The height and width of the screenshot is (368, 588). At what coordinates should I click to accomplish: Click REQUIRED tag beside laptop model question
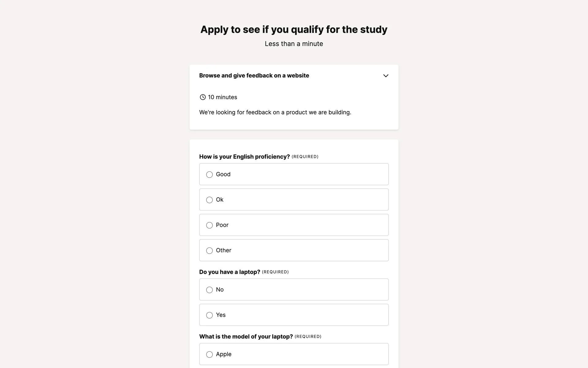pos(308,336)
